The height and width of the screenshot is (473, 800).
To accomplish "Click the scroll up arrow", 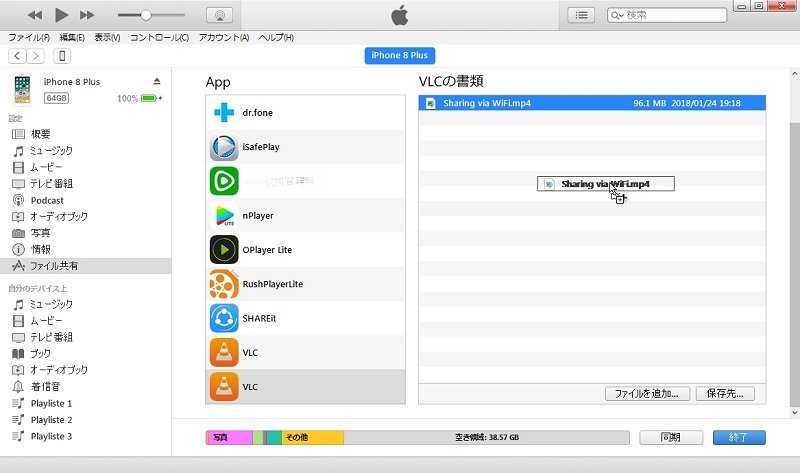I will [794, 74].
